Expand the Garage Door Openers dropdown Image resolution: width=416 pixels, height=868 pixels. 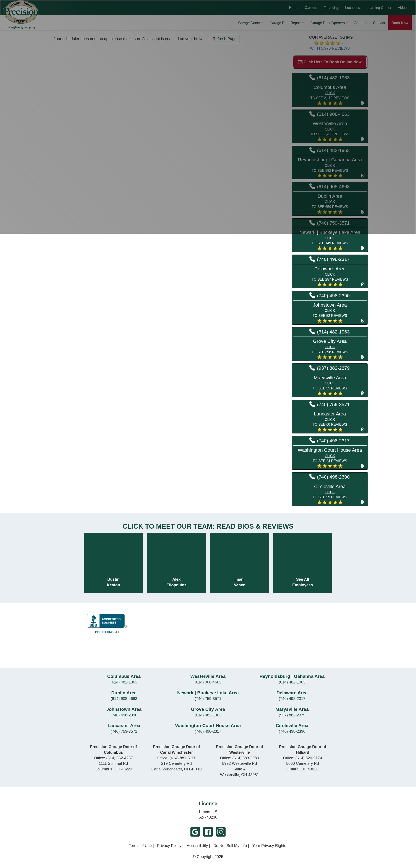click(329, 23)
